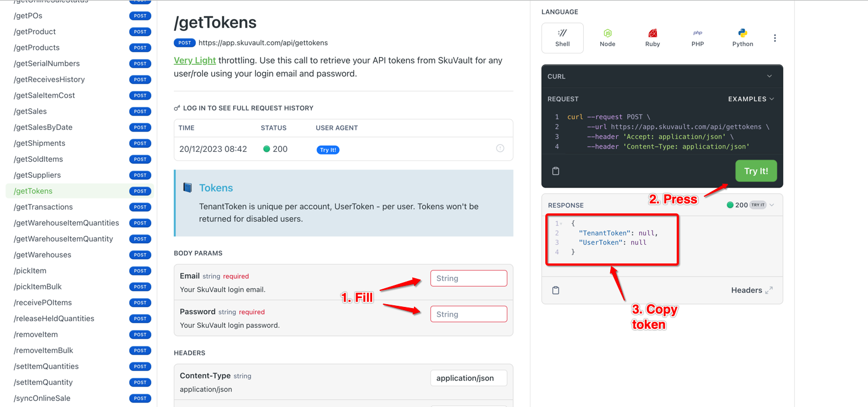Expand the CURL section chevron
Image resolution: width=868 pixels, height=407 pixels.
click(x=769, y=76)
